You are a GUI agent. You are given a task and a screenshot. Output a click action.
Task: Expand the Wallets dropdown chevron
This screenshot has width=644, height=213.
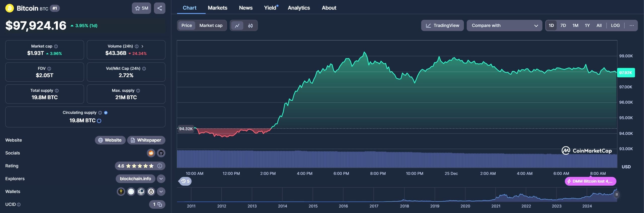[161, 192]
